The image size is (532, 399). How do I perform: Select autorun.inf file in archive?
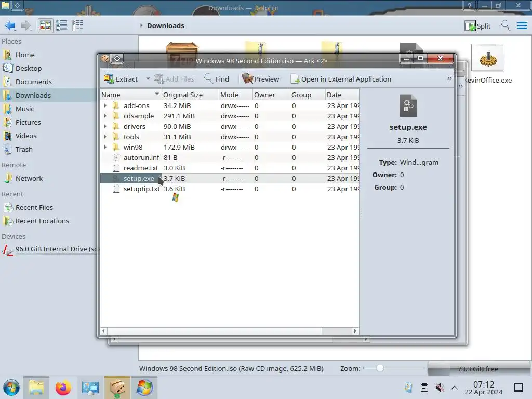pyautogui.click(x=141, y=158)
